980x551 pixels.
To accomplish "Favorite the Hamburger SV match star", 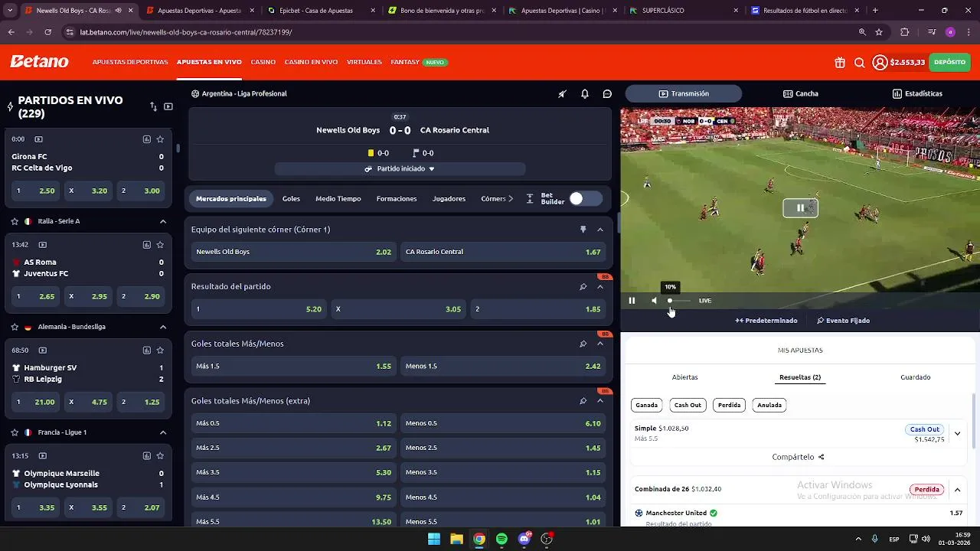I will click(160, 350).
